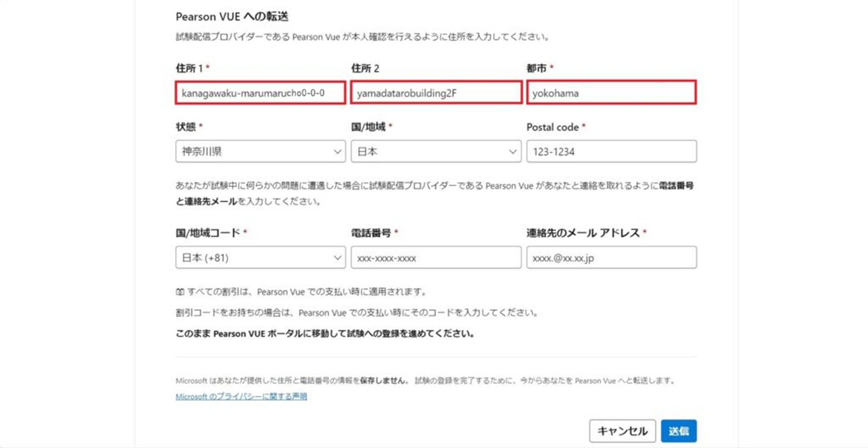
Task: Click the 国/地域コード field label
Action: [208, 233]
